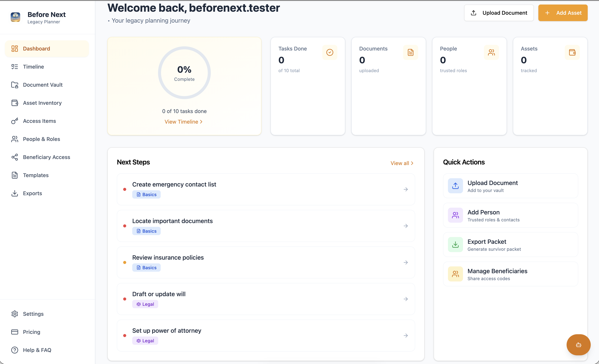Open the Review insurance policies step
Image resolution: width=599 pixels, height=364 pixels.
tap(266, 262)
